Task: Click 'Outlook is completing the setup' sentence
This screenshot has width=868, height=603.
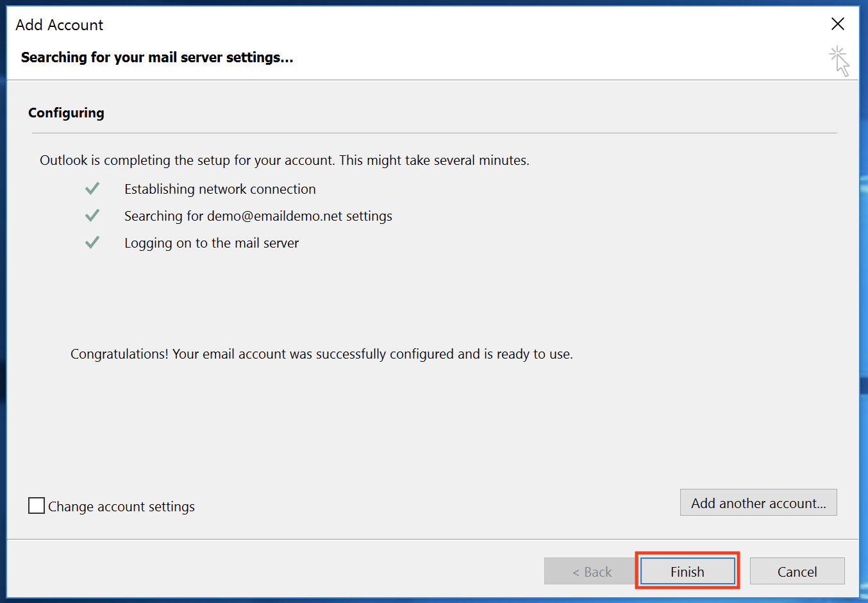Action: pyautogui.click(x=285, y=160)
